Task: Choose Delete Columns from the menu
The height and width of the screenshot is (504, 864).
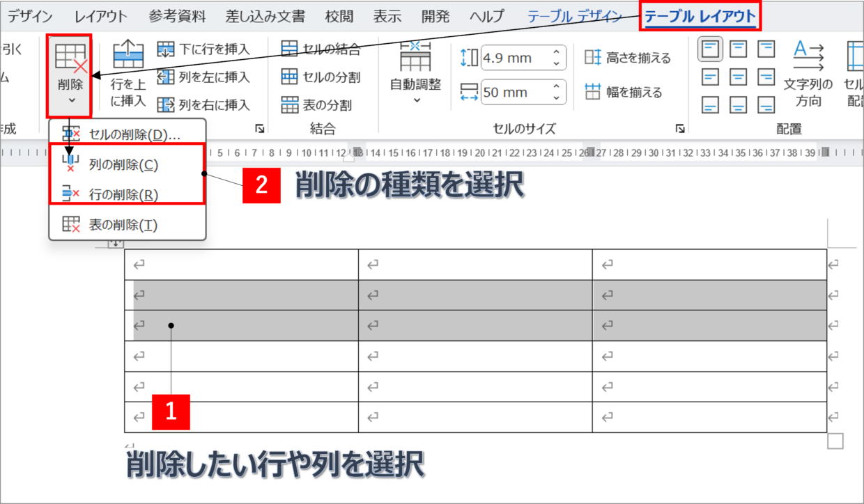Action: click(x=124, y=165)
